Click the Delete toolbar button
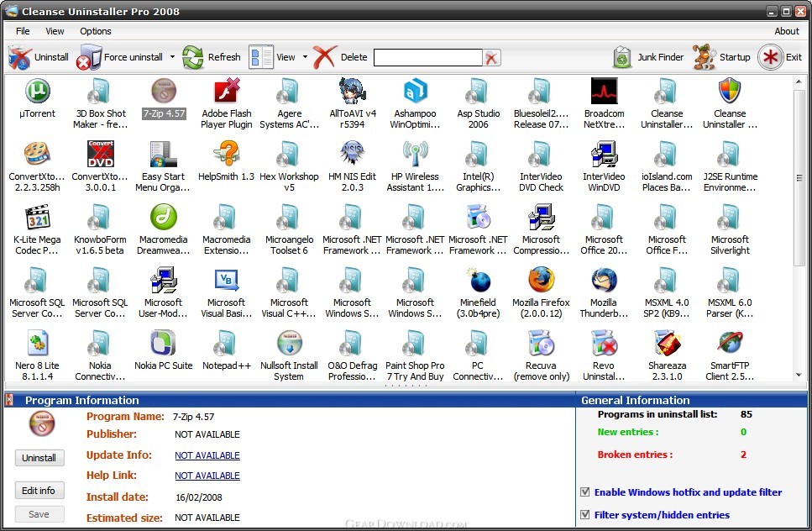The image size is (812, 531). pos(341,57)
